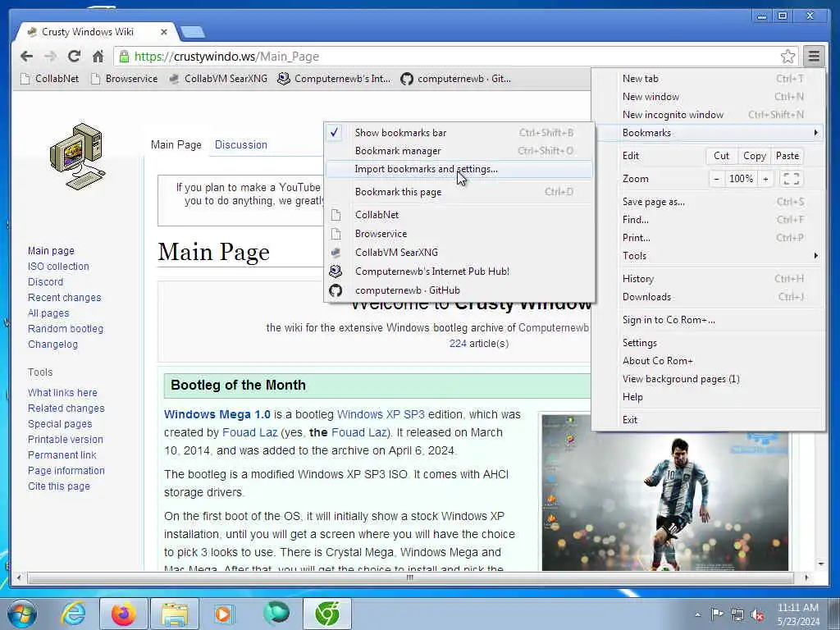Open Windows Explorer folder taskbar icon
The height and width of the screenshot is (630, 840).
pos(175,614)
